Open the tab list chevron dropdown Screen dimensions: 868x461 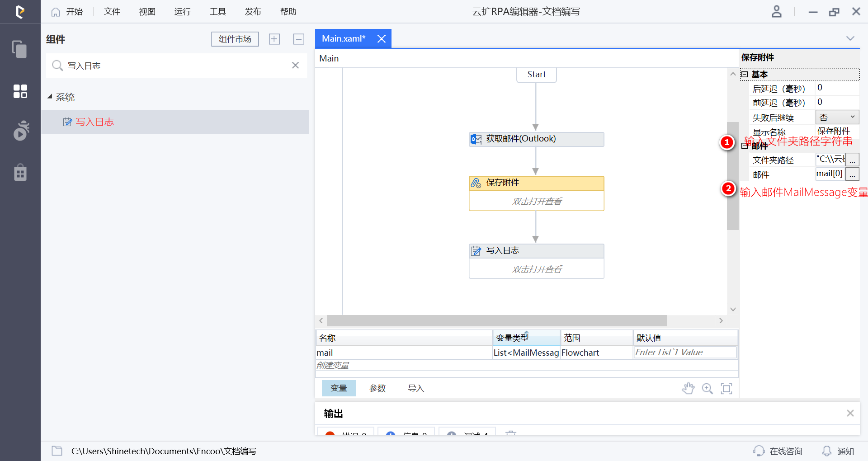tap(850, 38)
